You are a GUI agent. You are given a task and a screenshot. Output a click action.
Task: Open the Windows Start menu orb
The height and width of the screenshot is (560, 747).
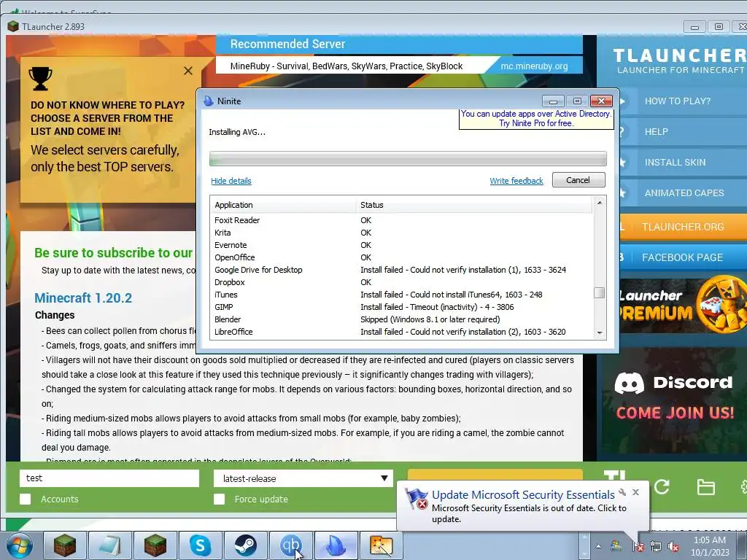(x=20, y=545)
